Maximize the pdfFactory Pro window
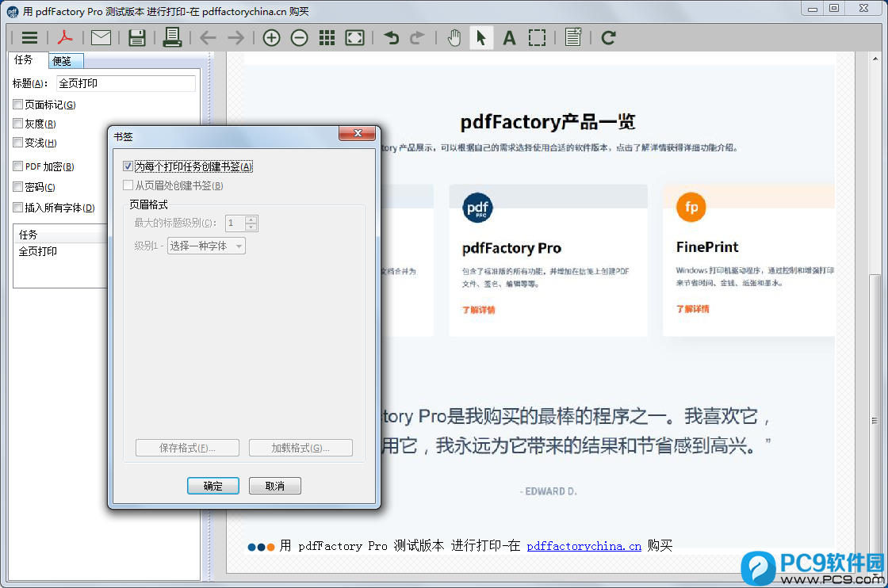 (x=834, y=8)
